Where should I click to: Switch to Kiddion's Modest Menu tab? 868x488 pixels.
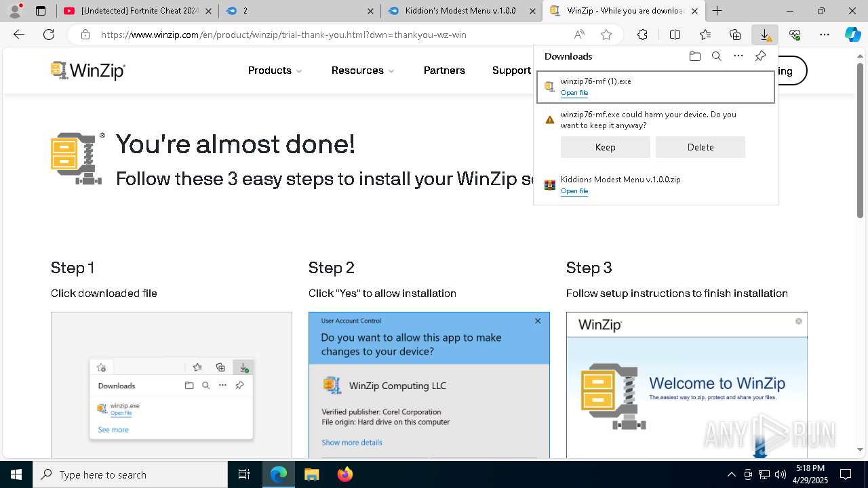(x=461, y=11)
